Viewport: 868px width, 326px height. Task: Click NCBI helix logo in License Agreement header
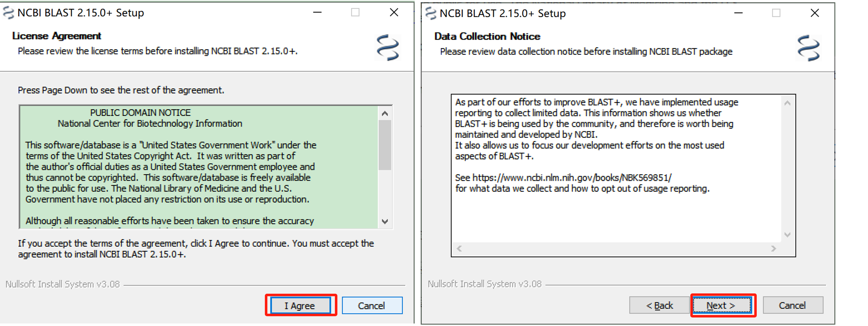pos(388,48)
